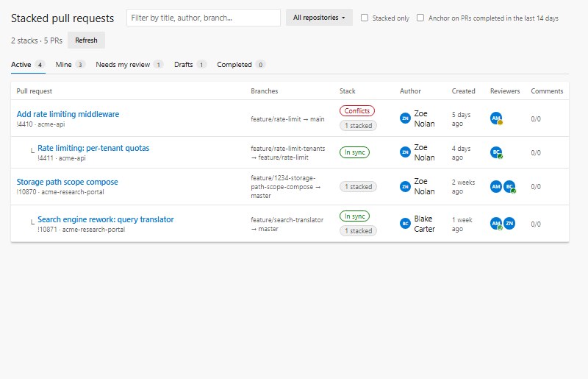Select the Active tab

pos(28,65)
